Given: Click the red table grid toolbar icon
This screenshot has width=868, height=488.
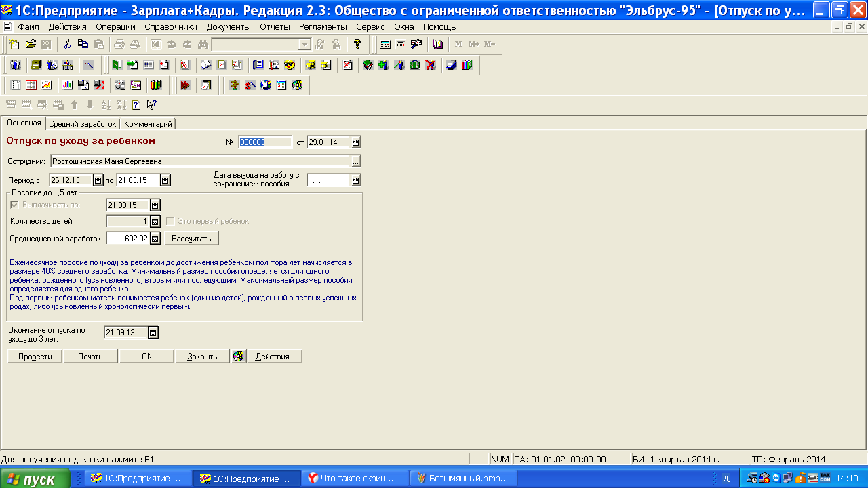Looking at the screenshot, I should (x=31, y=85).
